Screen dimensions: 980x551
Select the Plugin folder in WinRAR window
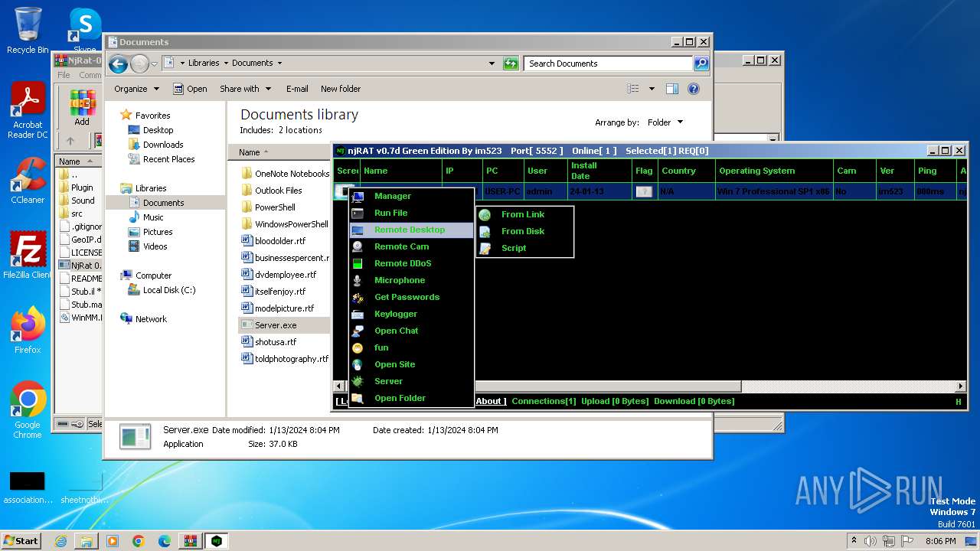[x=82, y=187]
